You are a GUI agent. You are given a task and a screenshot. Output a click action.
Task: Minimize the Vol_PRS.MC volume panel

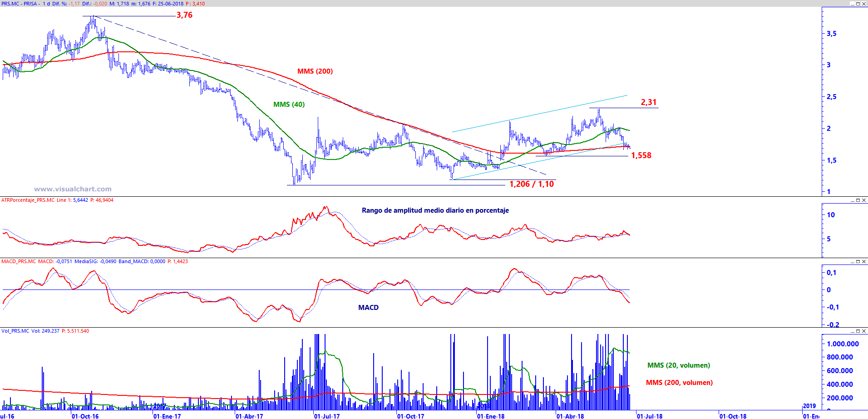click(x=852, y=331)
